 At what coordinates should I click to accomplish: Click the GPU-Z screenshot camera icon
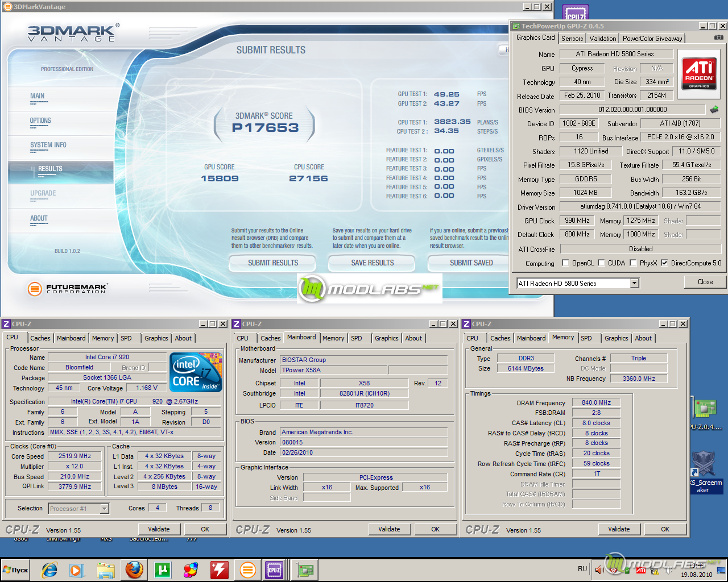click(719, 38)
